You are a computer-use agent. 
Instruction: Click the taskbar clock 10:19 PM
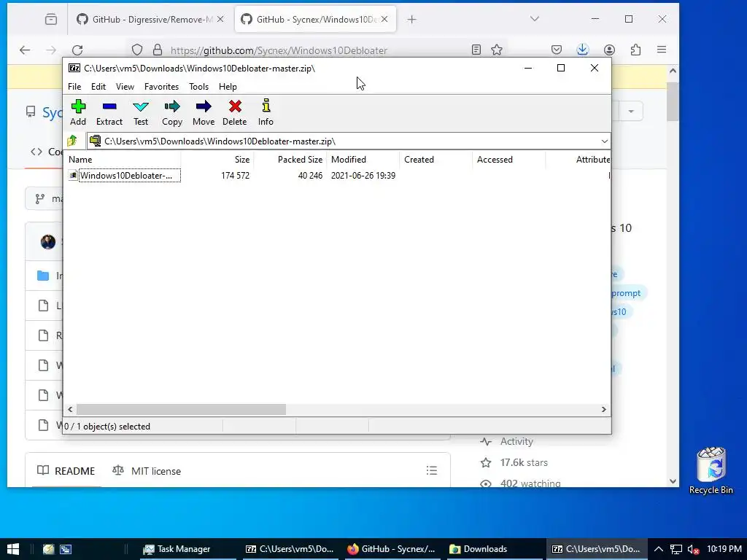point(724,549)
